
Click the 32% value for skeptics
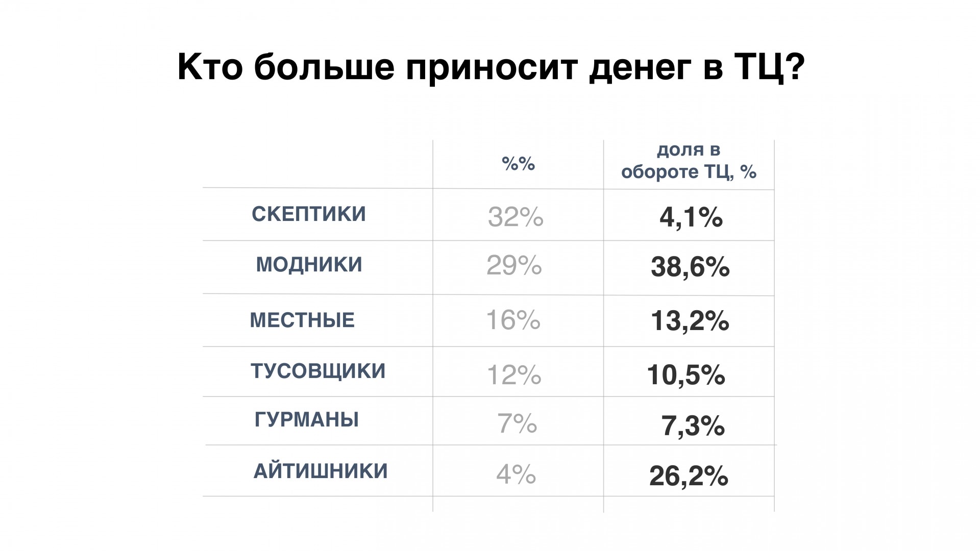click(x=516, y=217)
